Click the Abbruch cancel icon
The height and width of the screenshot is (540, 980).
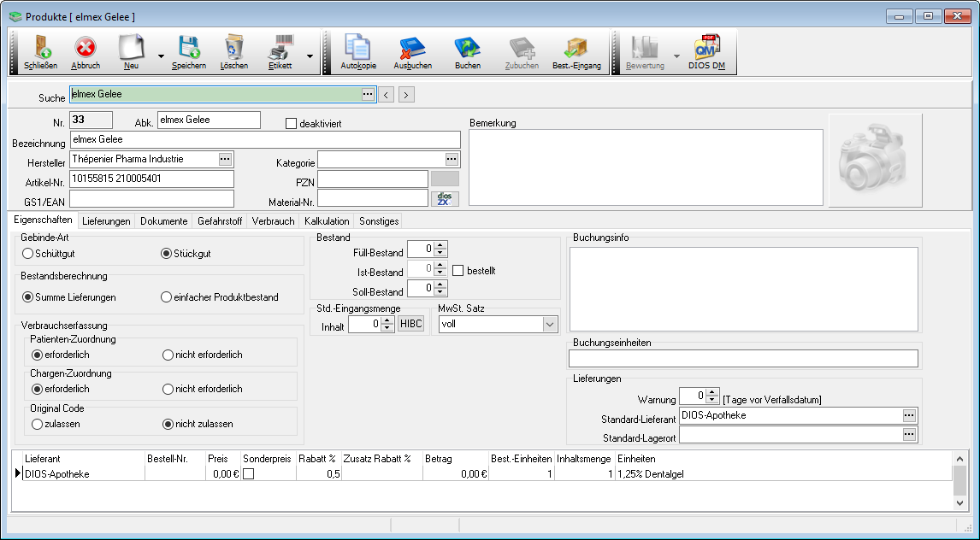point(85,48)
